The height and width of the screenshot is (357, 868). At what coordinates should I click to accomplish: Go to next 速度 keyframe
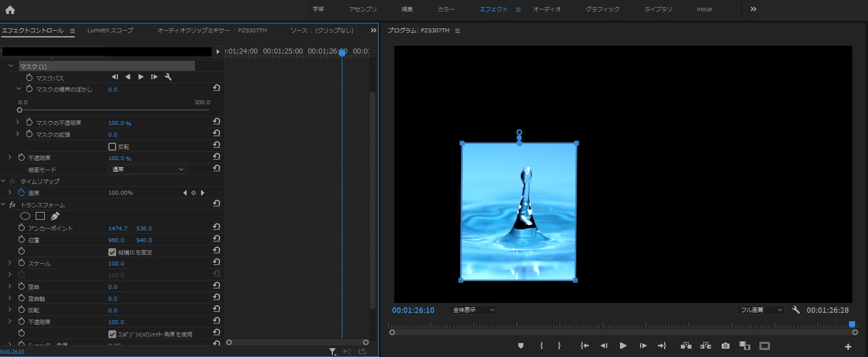[202, 192]
